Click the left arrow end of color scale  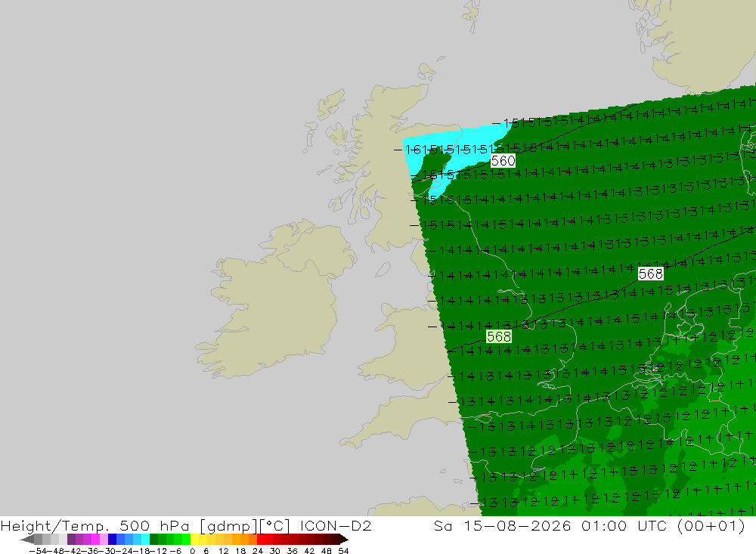pos(27,540)
